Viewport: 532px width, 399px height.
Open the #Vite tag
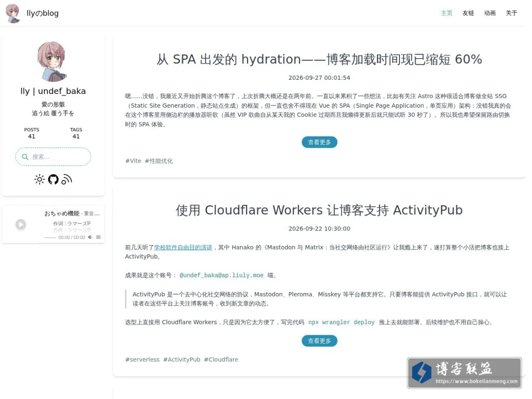pos(133,161)
